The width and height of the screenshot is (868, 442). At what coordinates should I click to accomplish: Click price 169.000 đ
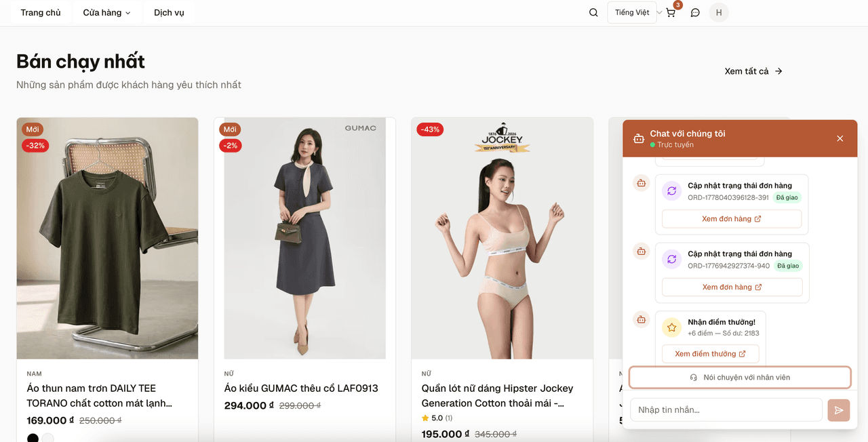click(51, 420)
